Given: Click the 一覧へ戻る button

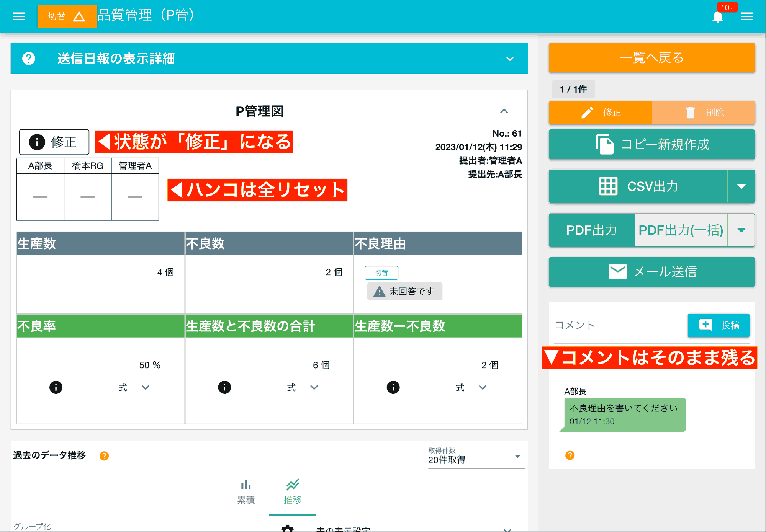Looking at the screenshot, I should (x=651, y=58).
